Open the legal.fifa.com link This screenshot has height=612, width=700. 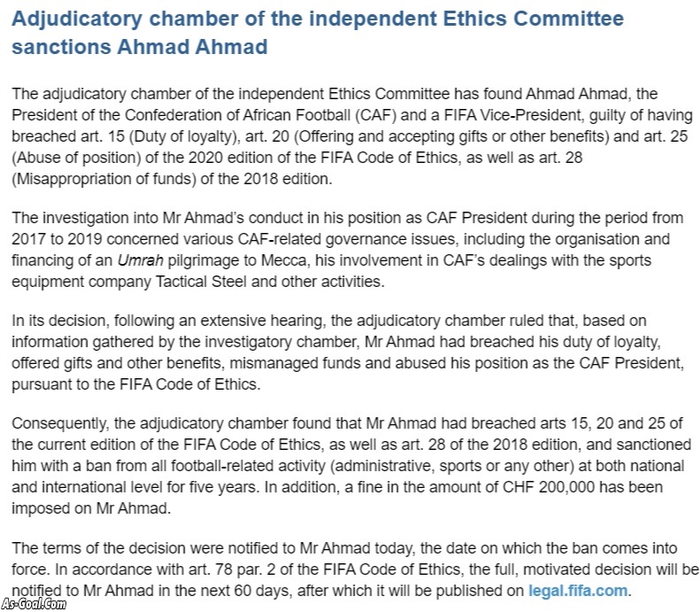point(579,592)
